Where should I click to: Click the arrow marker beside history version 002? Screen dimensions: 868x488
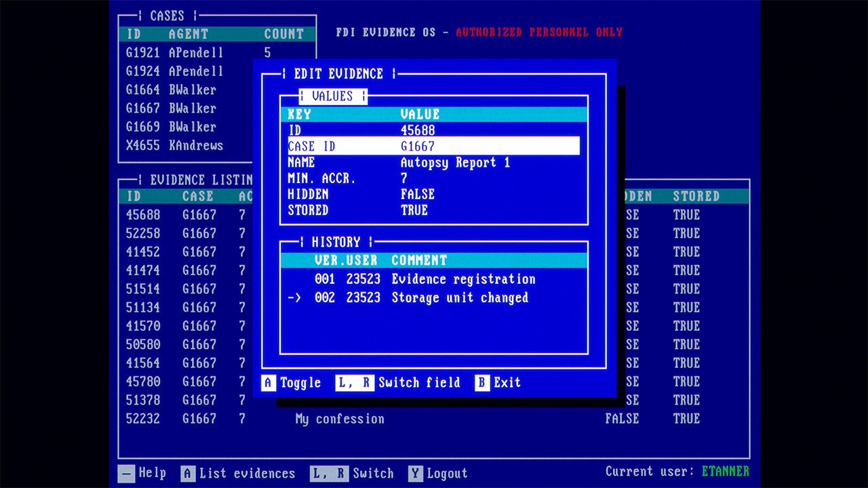293,298
